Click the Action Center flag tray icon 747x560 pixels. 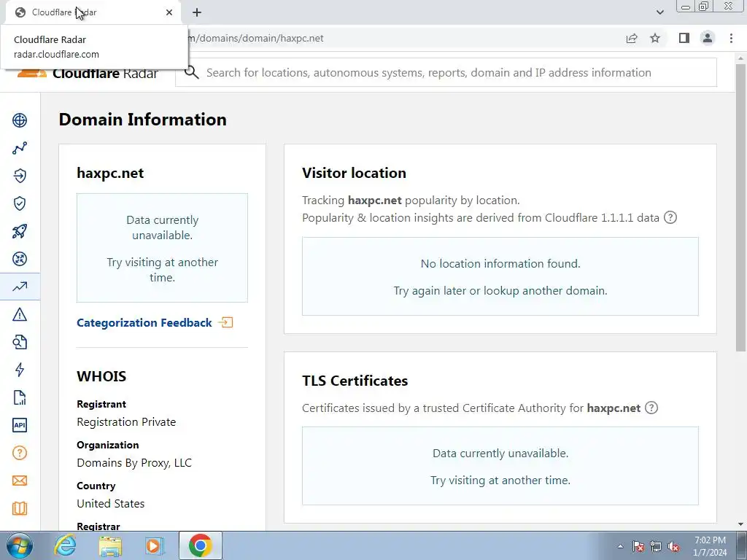click(638, 546)
